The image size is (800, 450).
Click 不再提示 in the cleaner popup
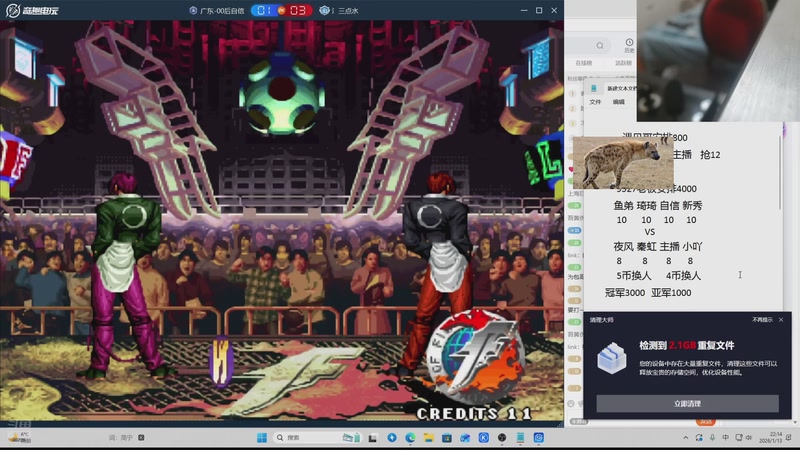tap(762, 320)
